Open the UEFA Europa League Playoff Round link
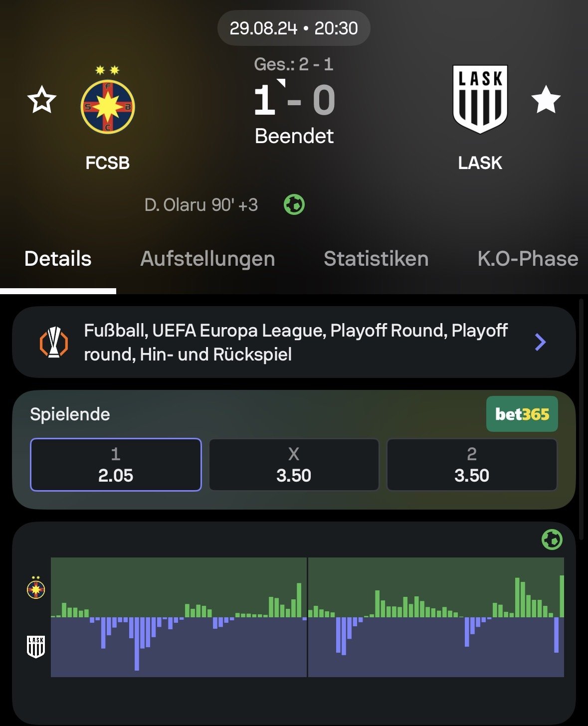The height and width of the screenshot is (726, 588). [x=295, y=342]
